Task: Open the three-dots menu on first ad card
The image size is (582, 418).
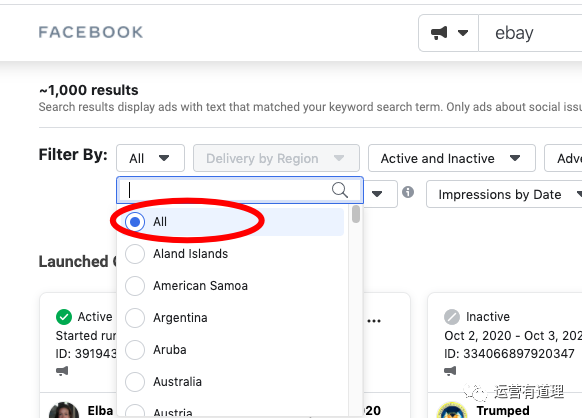Action: (x=374, y=321)
